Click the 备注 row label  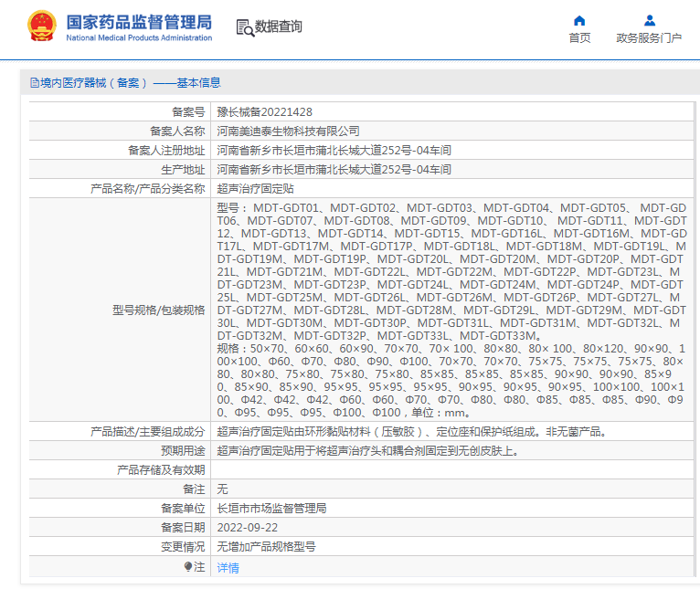194,489
